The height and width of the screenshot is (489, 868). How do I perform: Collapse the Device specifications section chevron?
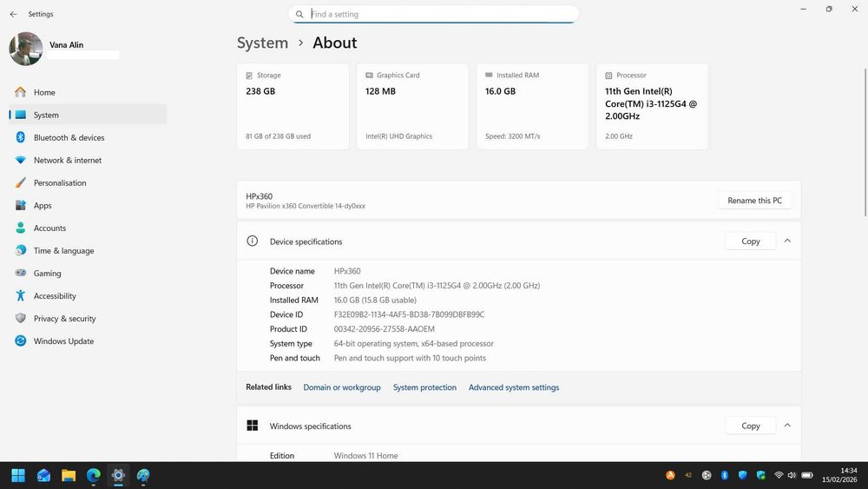pyautogui.click(x=787, y=241)
